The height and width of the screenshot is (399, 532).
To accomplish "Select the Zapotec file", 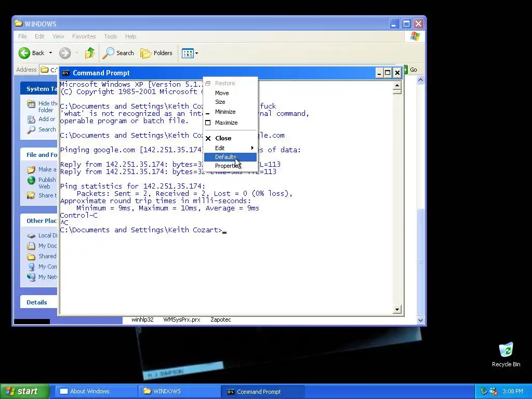I will [x=220, y=320].
